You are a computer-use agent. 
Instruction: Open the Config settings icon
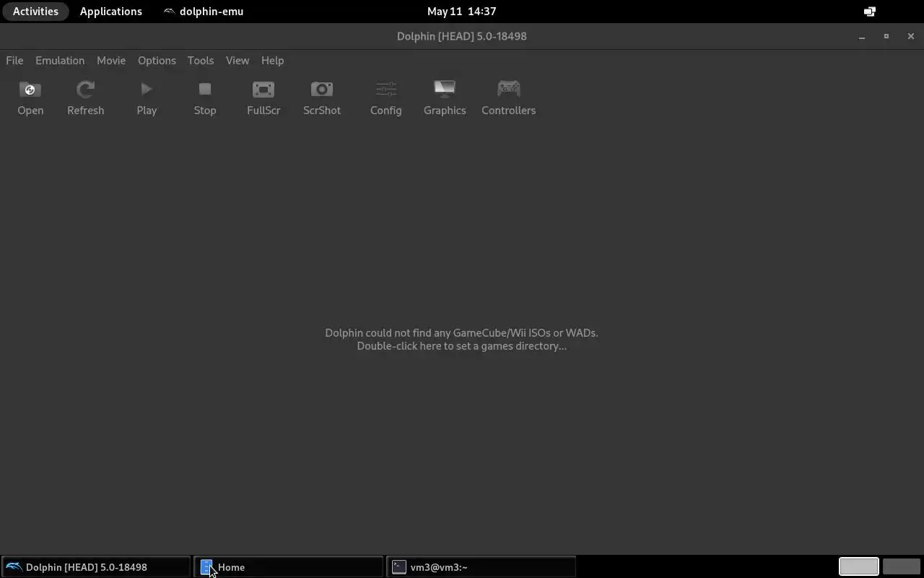point(386,90)
